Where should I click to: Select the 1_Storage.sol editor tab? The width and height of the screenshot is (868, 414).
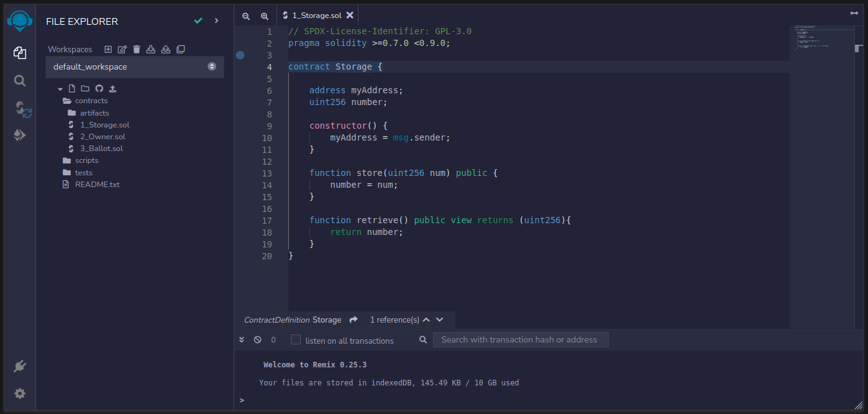pyautogui.click(x=318, y=15)
